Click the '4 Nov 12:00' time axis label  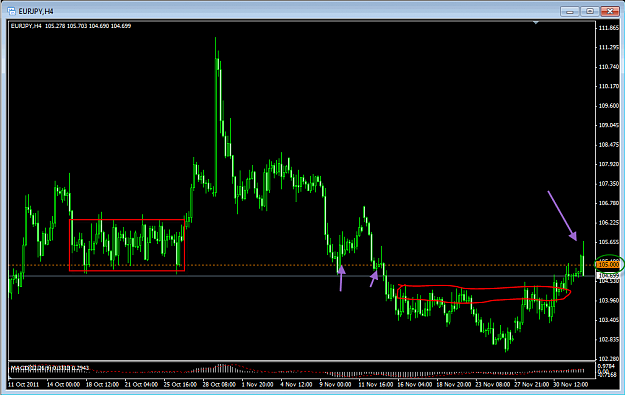296,385
